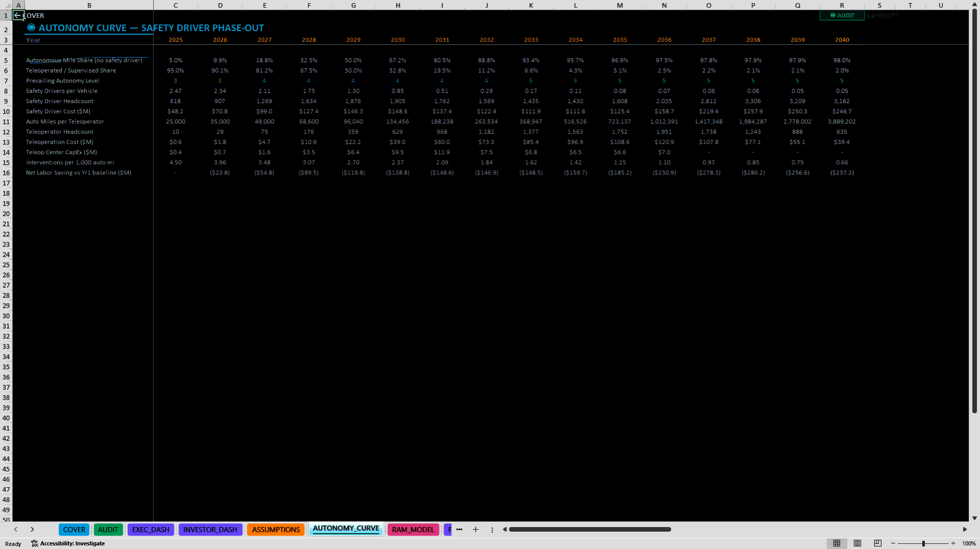
Task: Click vertical scrollbar down arrow
Action: pos(974,518)
